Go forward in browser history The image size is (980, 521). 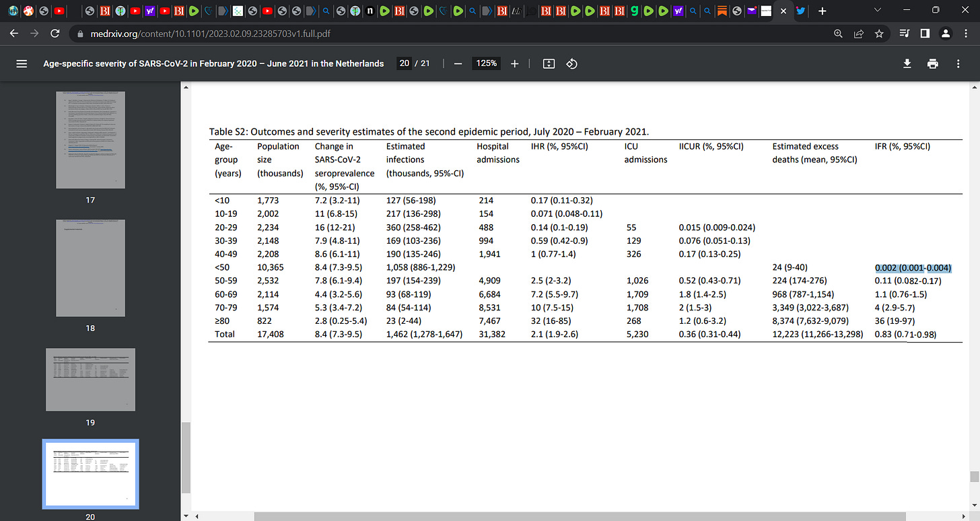(x=34, y=33)
